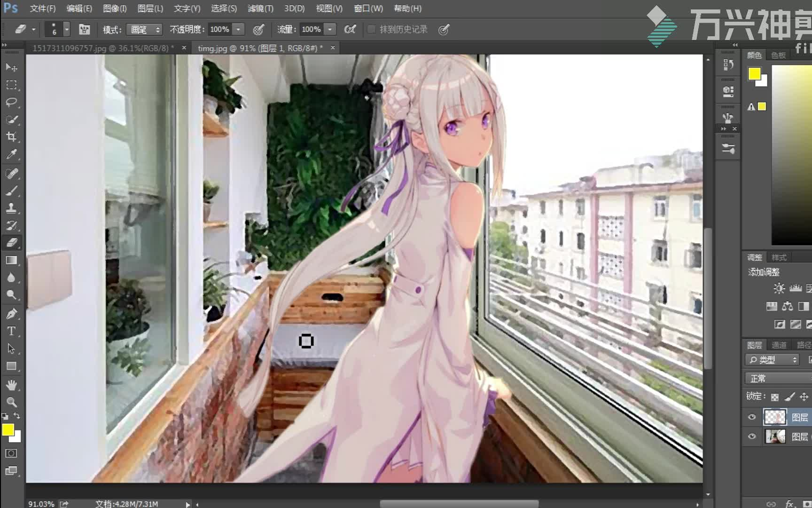Switch to the Channels panel tab
Image resolution: width=812 pixels, height=508 pixels.
779,345
